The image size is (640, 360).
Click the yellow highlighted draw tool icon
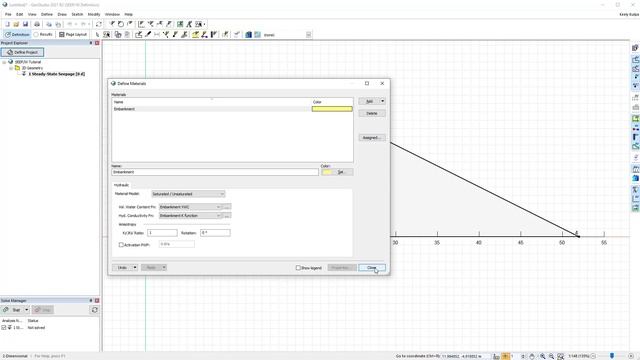[196, 35]
